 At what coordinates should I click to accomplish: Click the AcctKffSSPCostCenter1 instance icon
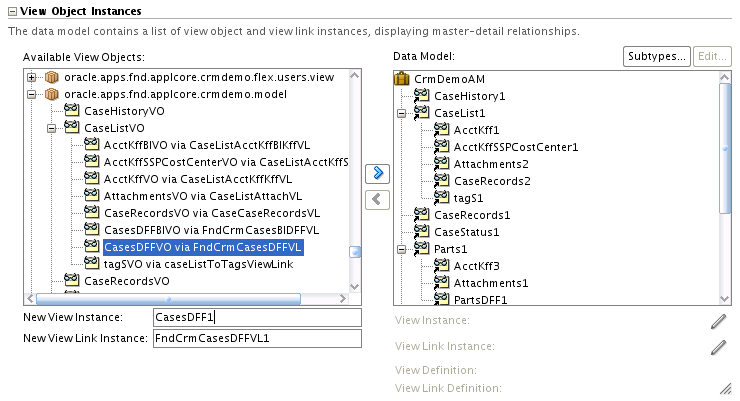[x=441, y=147]
